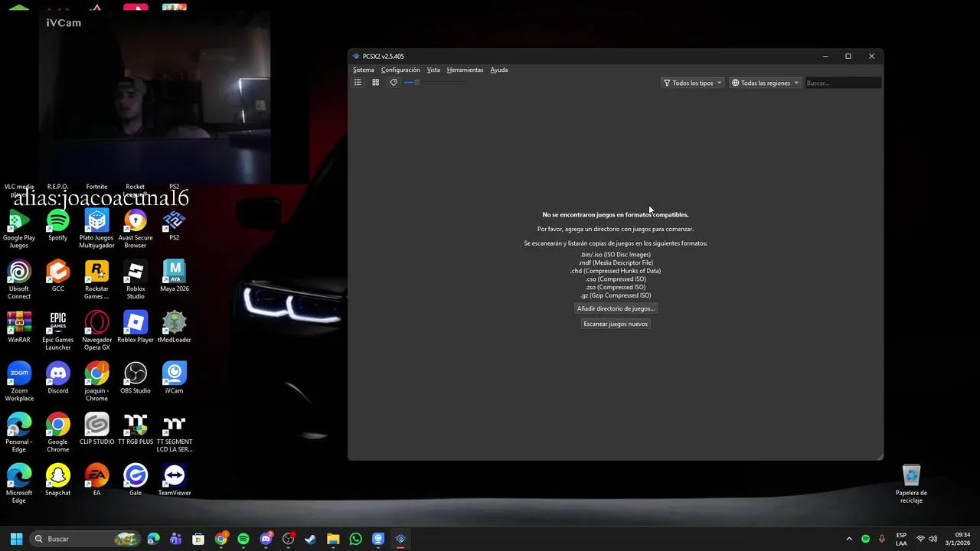
Task: Select the Navegador Opera GX desktop icon
Action: (x=96, y=331)
